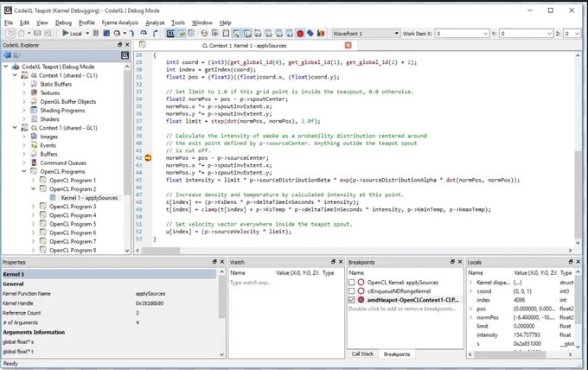Viewport: 588px width, 370px height.
Task: Collapse OpenCL Program 2 node
Action: pyautogui.click(x=33, y=189)
